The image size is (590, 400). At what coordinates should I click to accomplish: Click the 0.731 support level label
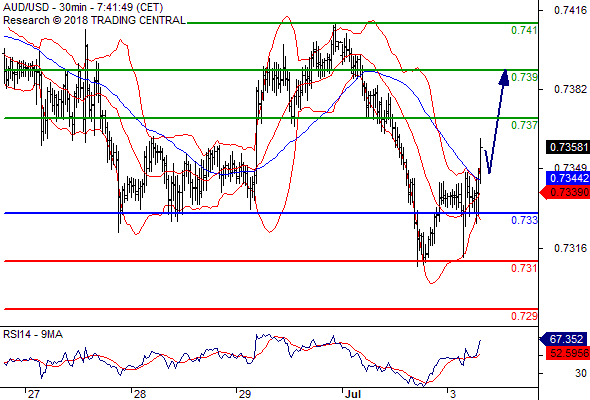(524, 268)
